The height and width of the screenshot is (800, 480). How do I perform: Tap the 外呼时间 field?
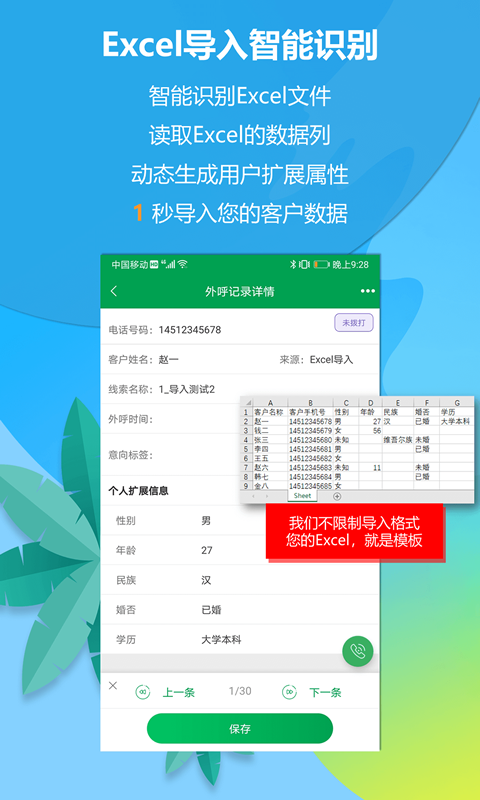[x=240, y=419]
